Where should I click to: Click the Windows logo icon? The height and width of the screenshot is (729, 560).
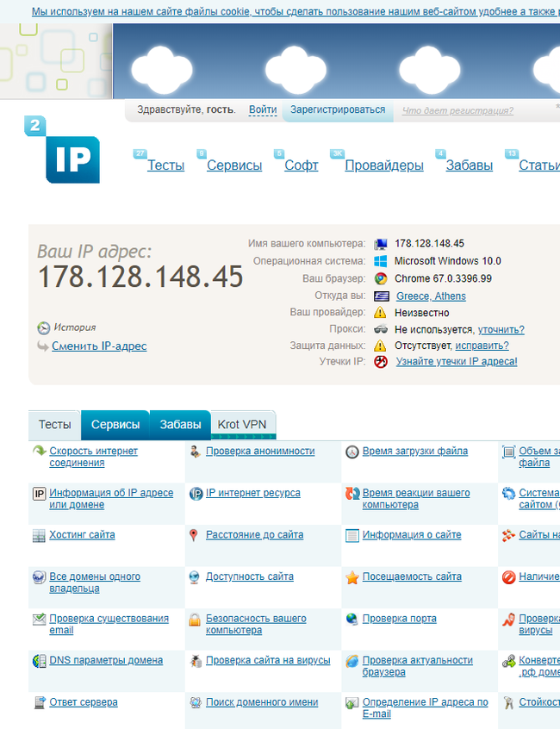[381, 261]
